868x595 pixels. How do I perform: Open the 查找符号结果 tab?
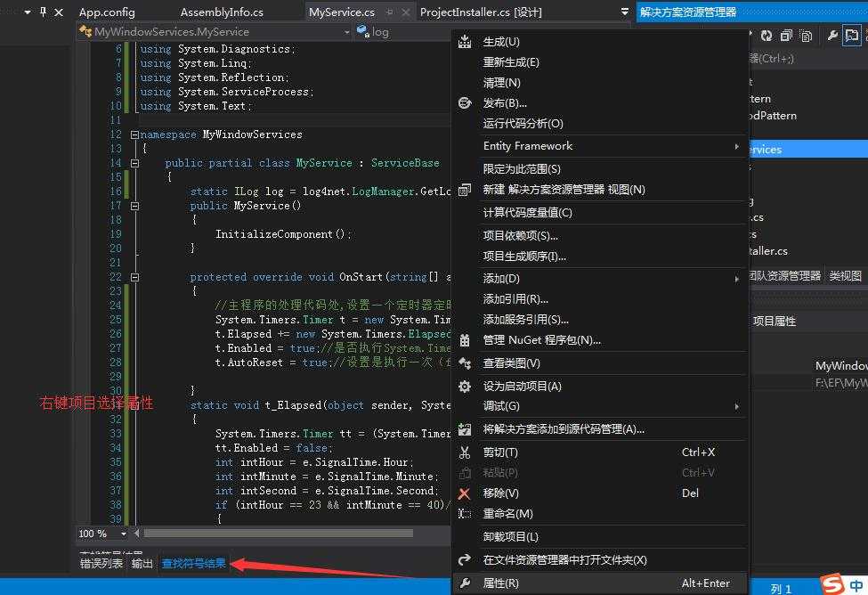coord(194,564)
